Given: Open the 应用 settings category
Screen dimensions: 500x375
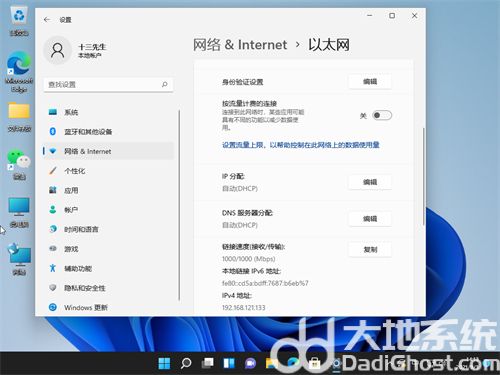Looking at the screenshot, I should (109, 190).
